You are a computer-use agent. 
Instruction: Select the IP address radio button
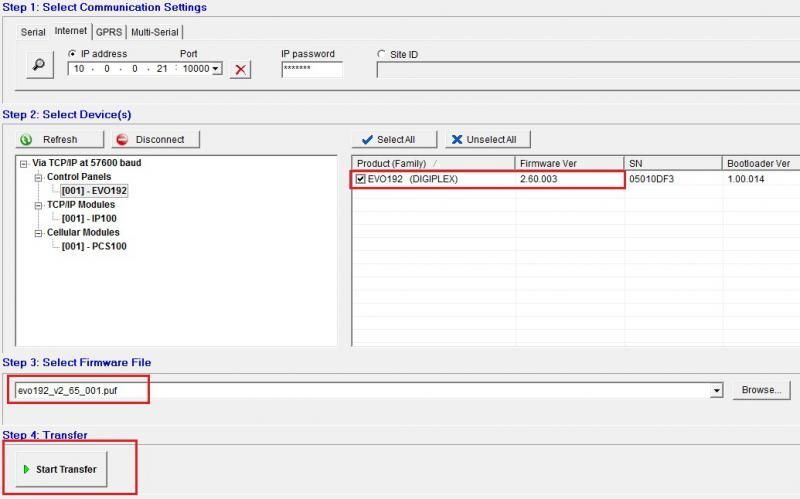pos(72,54)
